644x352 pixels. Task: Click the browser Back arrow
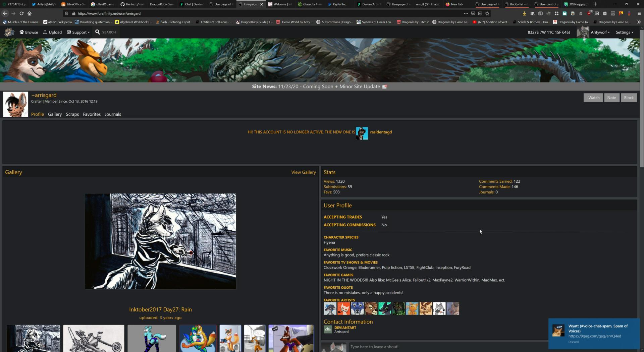(5, 13)
